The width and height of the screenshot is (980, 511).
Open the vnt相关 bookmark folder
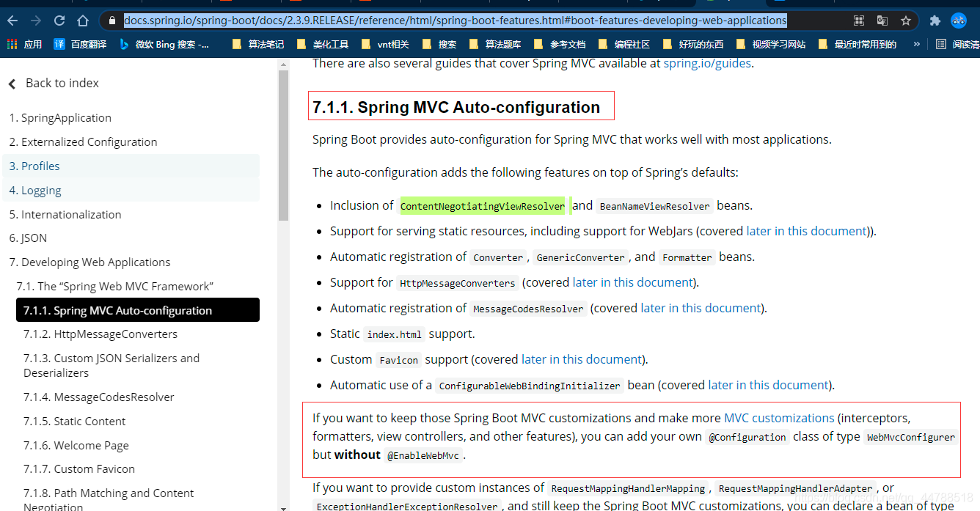385,44
